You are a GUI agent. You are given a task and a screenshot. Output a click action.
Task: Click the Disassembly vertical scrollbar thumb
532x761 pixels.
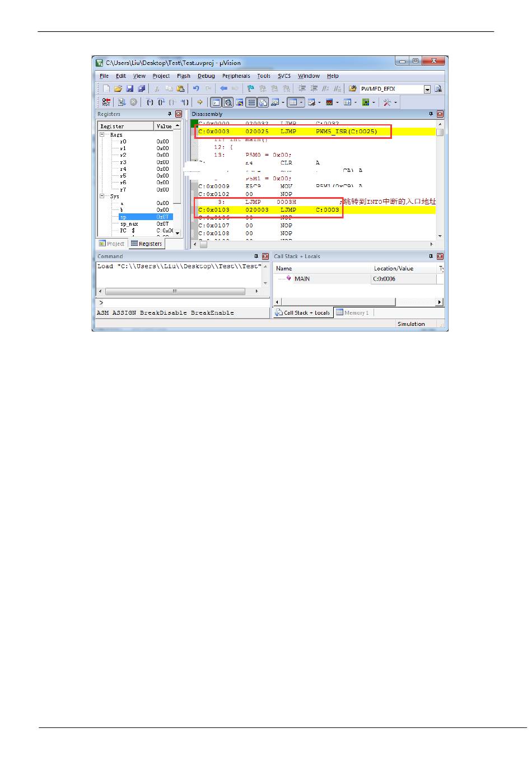440,132
